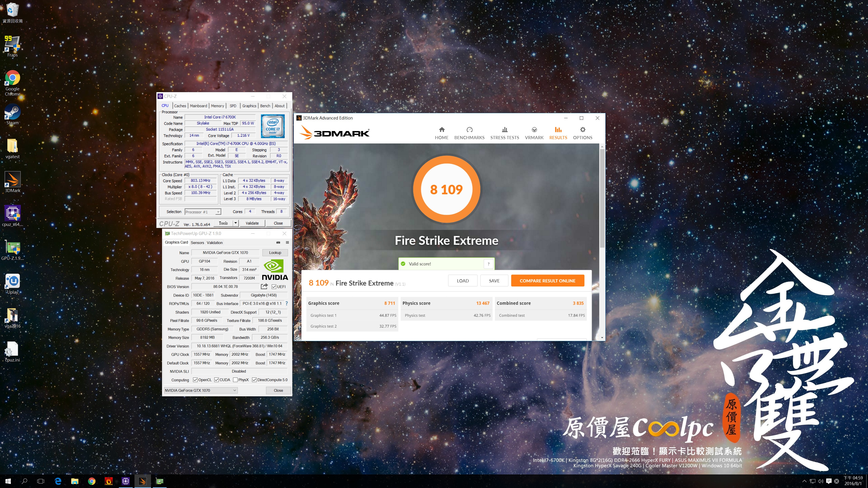Toggle CUDA checkbox in GPU-Z
The image size is (868, 488).
(216, 380)
